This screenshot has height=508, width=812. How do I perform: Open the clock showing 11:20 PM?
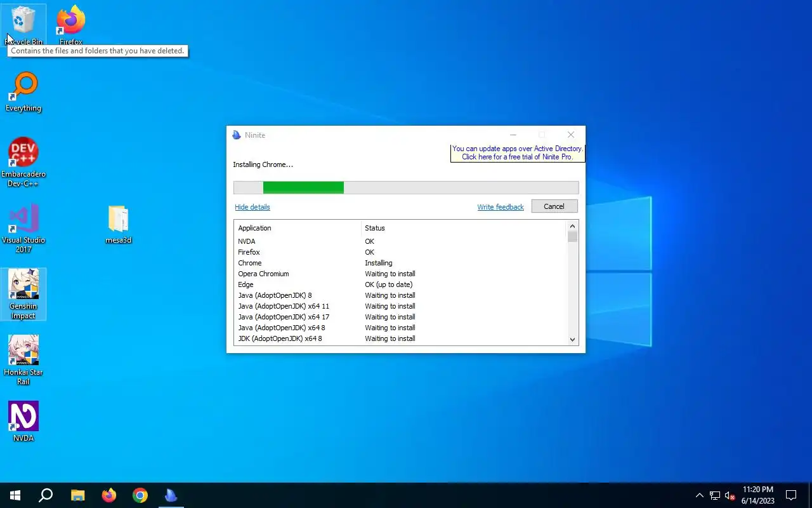click(x=757, y=495)
